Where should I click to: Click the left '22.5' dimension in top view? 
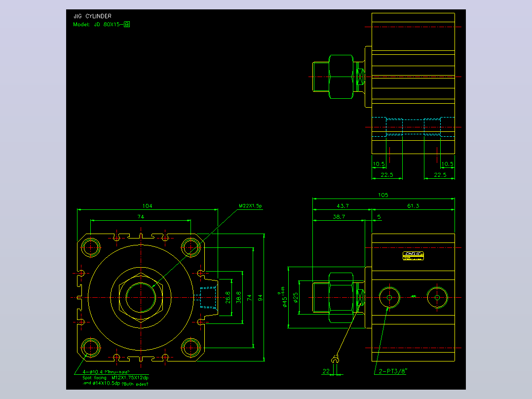coord(387,175)
